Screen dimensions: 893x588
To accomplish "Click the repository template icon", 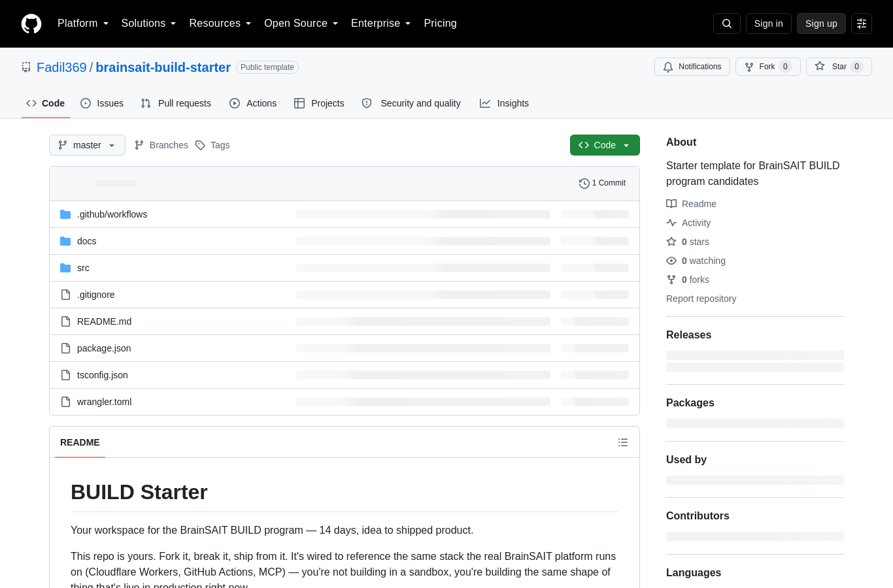I will 26,67.
